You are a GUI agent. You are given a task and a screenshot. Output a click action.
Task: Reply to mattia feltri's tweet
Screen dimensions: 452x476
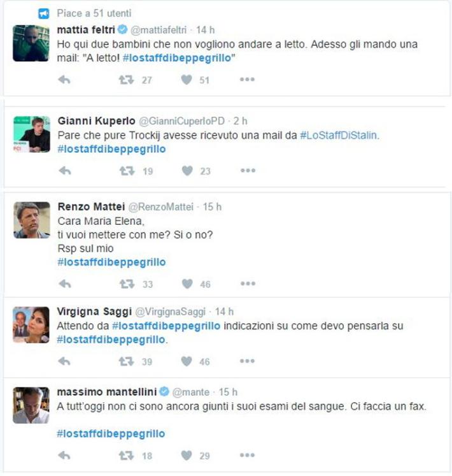pos(64,80)
